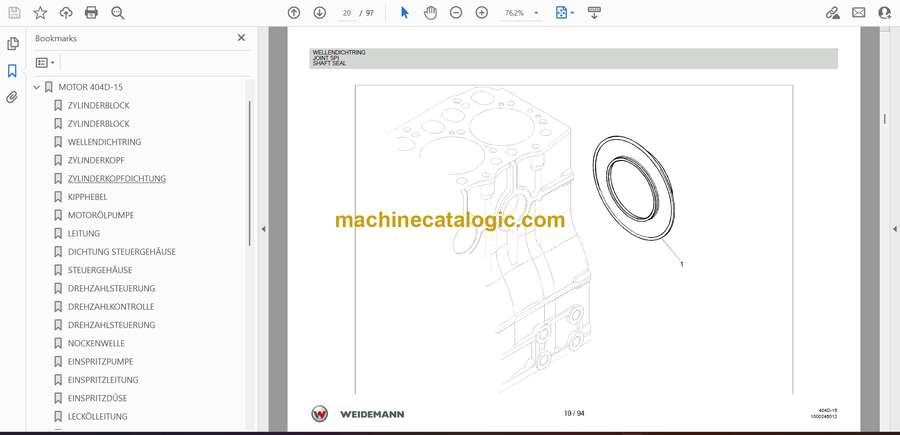The image size is (900, 435).
Task: Click the zoom in plus button
Action: point(482,13)
